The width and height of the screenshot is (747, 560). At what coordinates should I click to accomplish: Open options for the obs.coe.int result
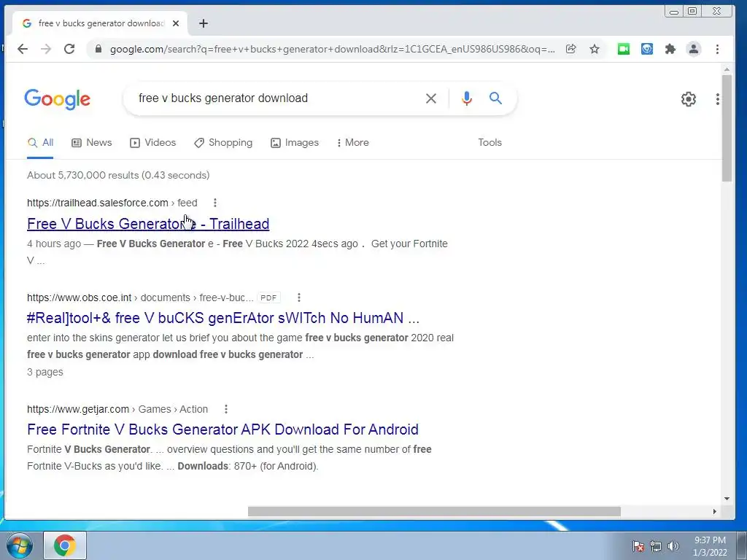click(x=298, y=297)
